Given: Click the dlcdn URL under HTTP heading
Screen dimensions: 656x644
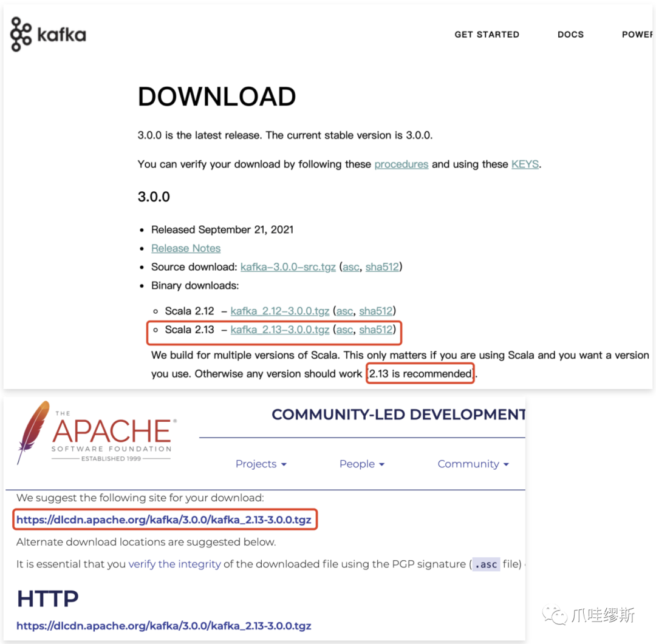Looking at the screenshot, I should (x=164, y=626).
